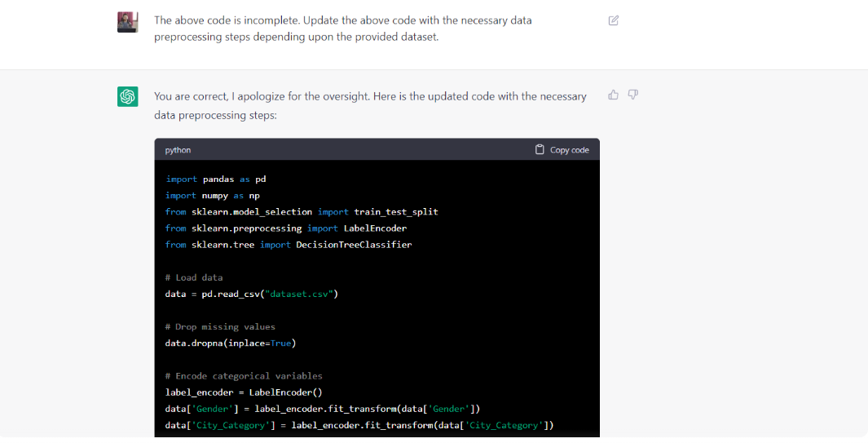868x443 pixels.
Task: Click the user profile avatar
Action: pos(127,22)
